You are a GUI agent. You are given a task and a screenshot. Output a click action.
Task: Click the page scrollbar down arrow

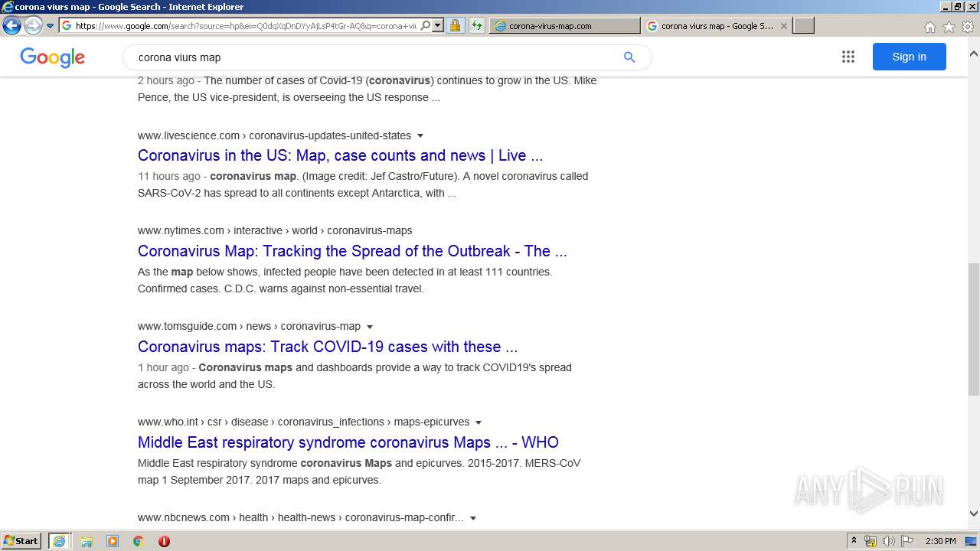point(973,514)
